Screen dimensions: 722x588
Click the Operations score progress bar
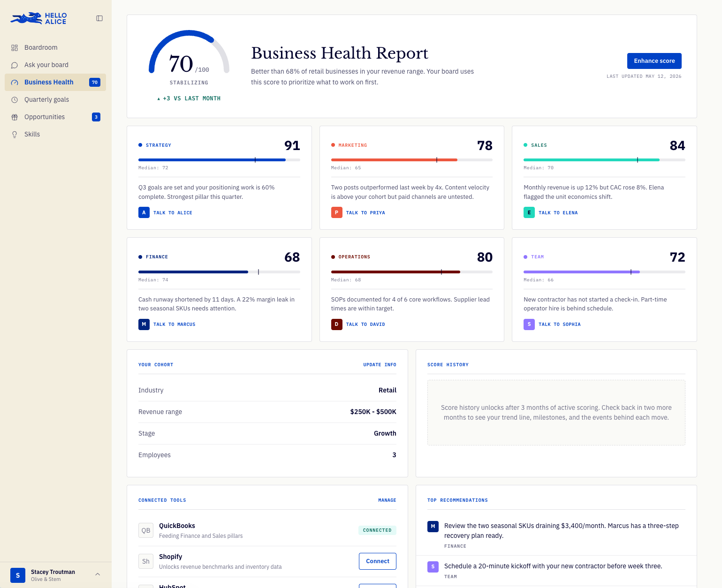pos(412,272)
